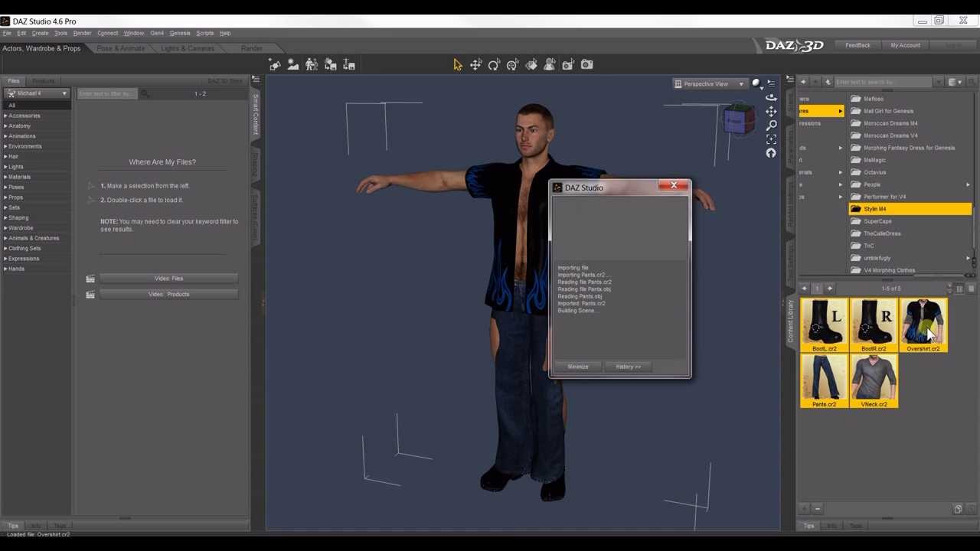Click the viewport orbit/rotate view icon

[771, 97]
